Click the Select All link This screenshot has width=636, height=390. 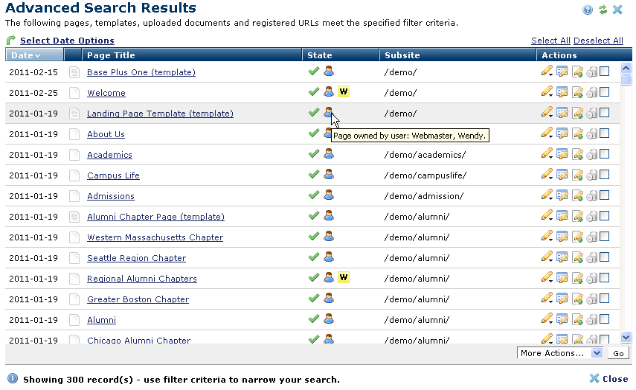coord(551,41)
